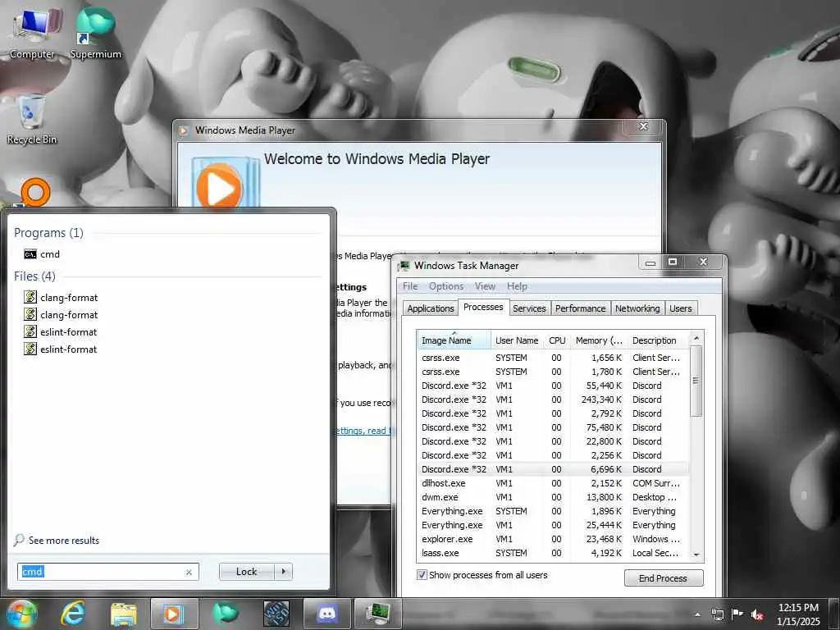
Task: Select Discord.exe using 55,440 K memory
Action: (554, 386)
